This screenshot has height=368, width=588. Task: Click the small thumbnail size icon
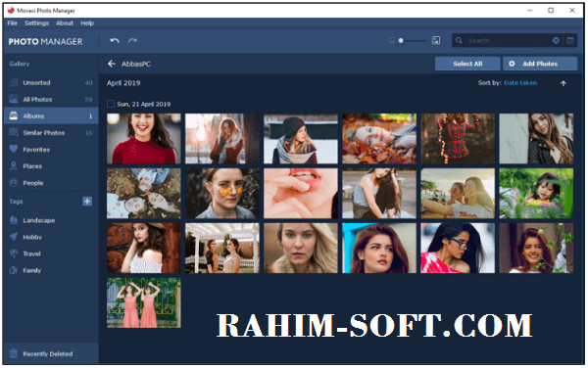click(391, 40)
